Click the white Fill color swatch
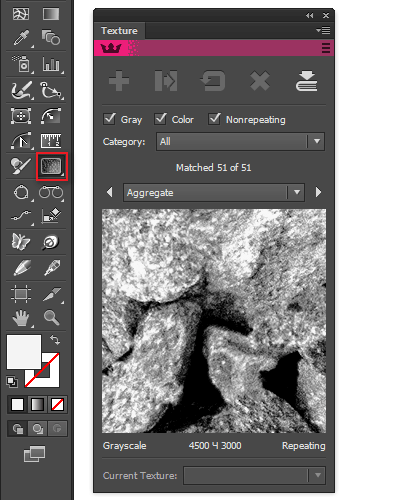This screenshot has width=400, height=500. 24,352
